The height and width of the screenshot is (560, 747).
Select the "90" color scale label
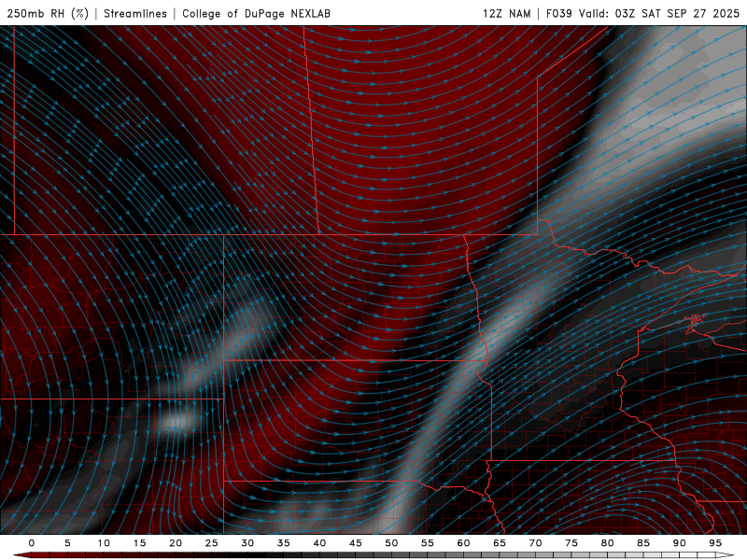point(679,543)
